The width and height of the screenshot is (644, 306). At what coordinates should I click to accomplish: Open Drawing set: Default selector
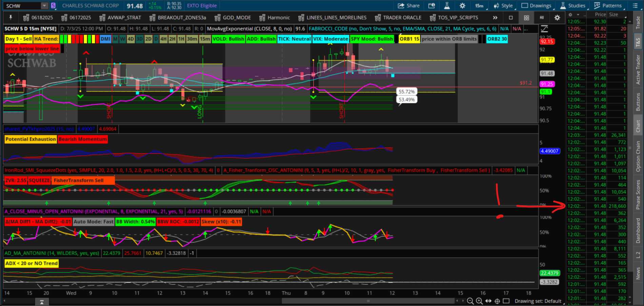538,301
